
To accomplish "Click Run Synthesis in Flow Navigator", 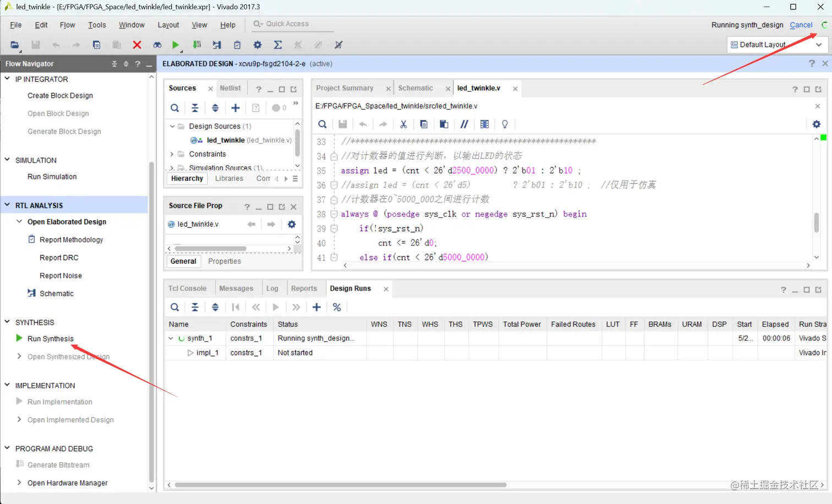I will [x=50, y=338].
